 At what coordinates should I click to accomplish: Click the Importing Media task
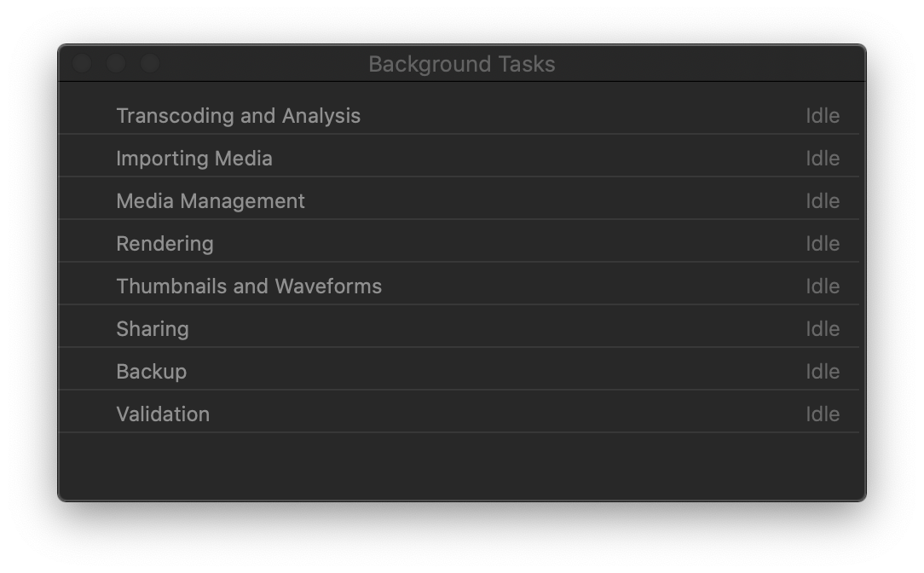(x=194, y=159)
